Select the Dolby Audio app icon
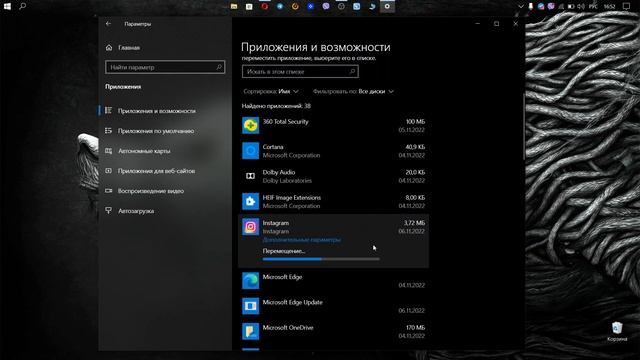 pyautogui.click(x=251, y=176)
